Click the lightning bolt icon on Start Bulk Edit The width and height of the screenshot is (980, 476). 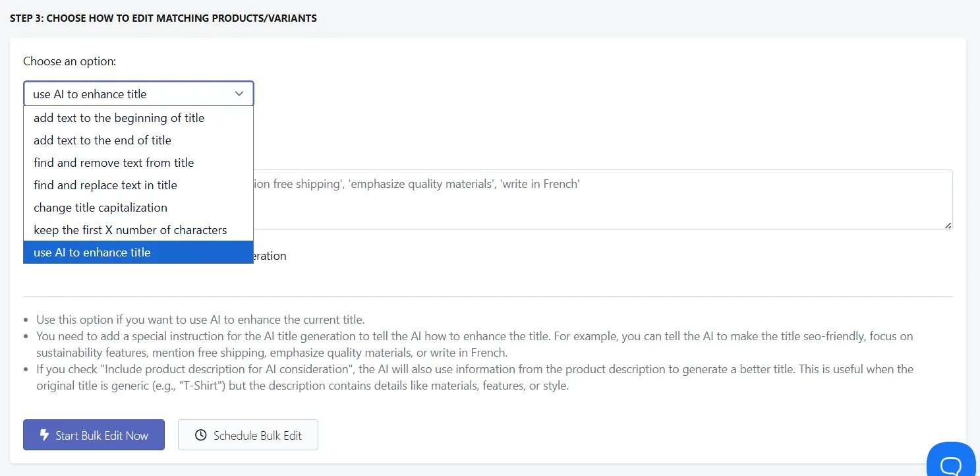coord(44,435)
